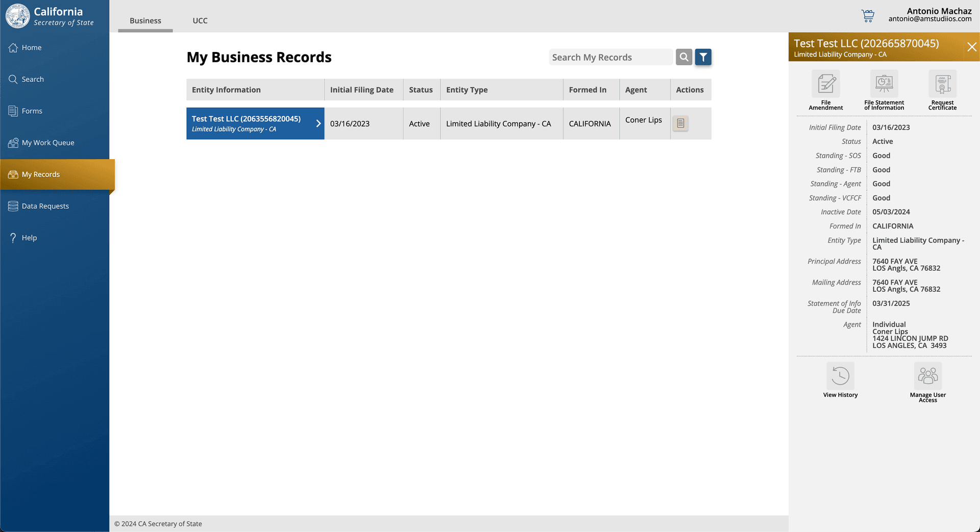Screen dimensions: 980x532
Task: Go to Home in the sidebar
Action: pos(32,47)
